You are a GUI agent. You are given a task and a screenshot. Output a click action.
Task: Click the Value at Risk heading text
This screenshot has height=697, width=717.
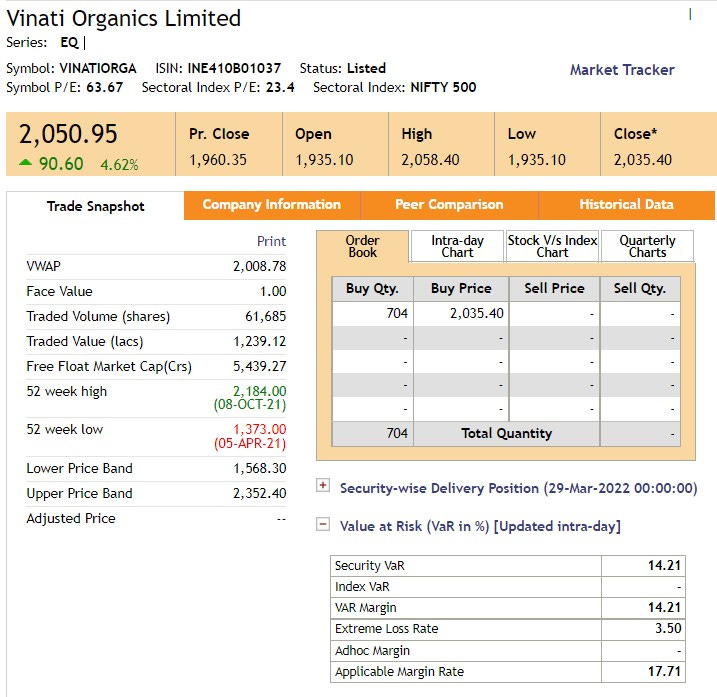(480, 526)
